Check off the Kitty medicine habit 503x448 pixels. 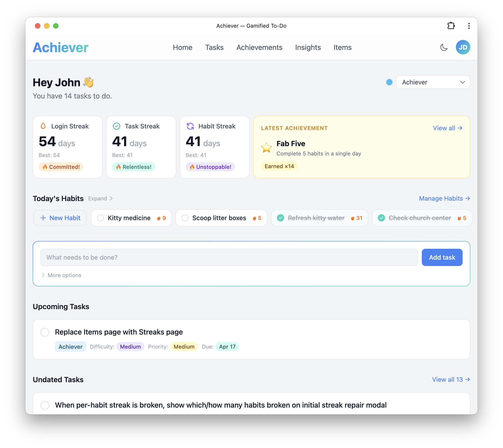100,218
